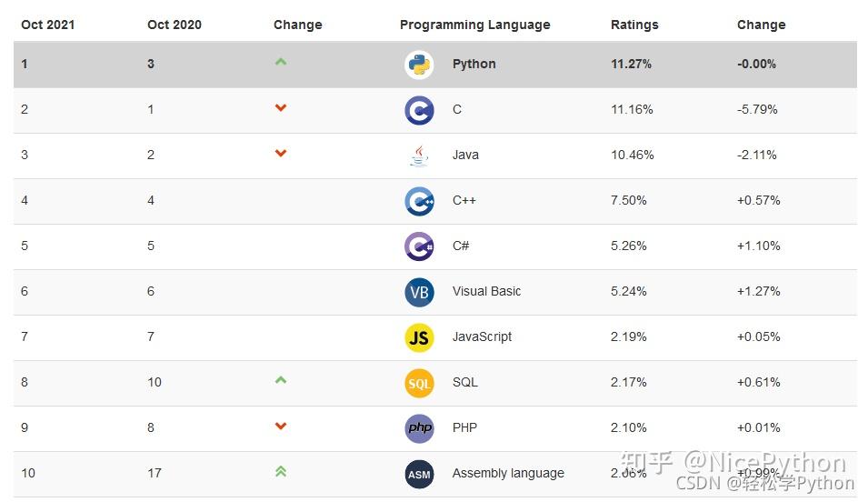Click the Visual Basic VB icon
Image resolution: width=868 pixels, height=502 pixels.
[x=419, y=292]
